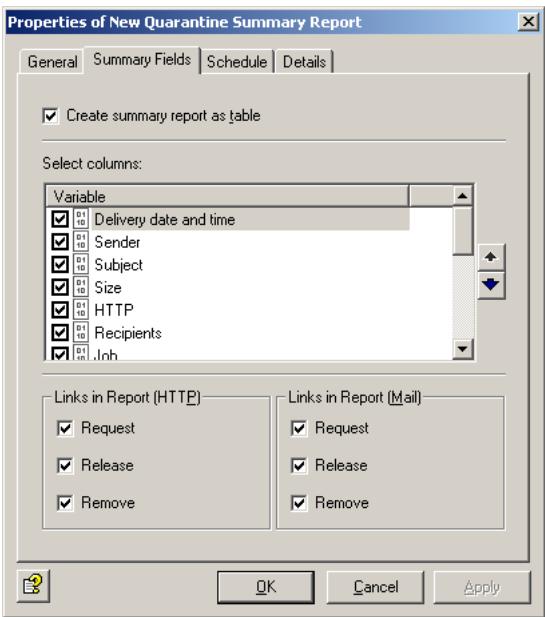Confirm with the OK button
The width and height of the screenshot is (545, 617).
click(266, 587)
